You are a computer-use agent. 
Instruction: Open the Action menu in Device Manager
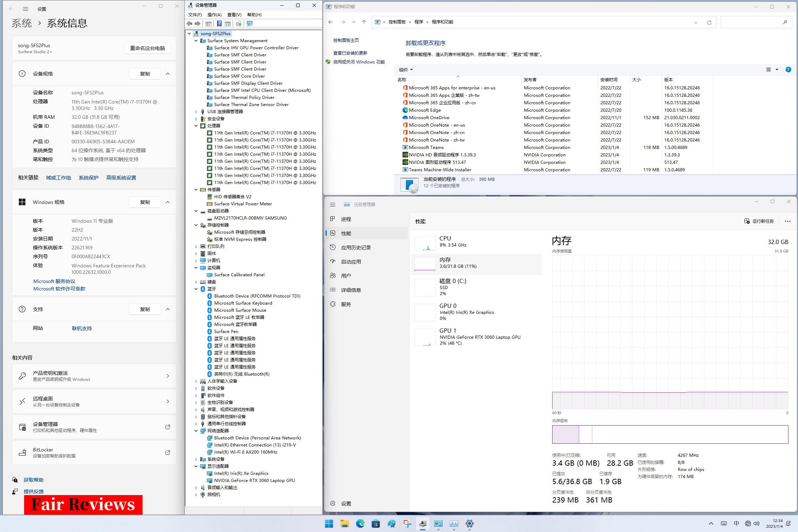point(214,15)
